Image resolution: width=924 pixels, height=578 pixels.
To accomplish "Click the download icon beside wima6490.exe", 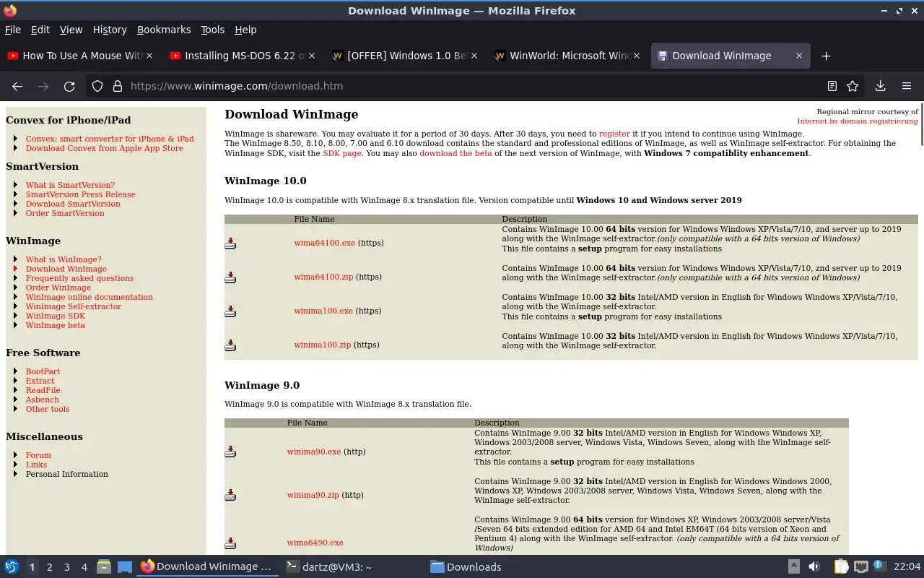I will (230, 543).
